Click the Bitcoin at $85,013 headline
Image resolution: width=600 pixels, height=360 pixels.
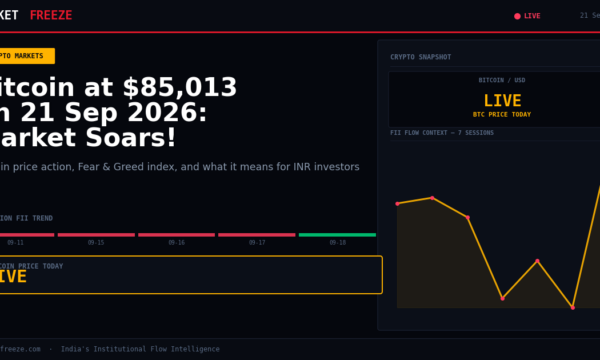(118, 112)
